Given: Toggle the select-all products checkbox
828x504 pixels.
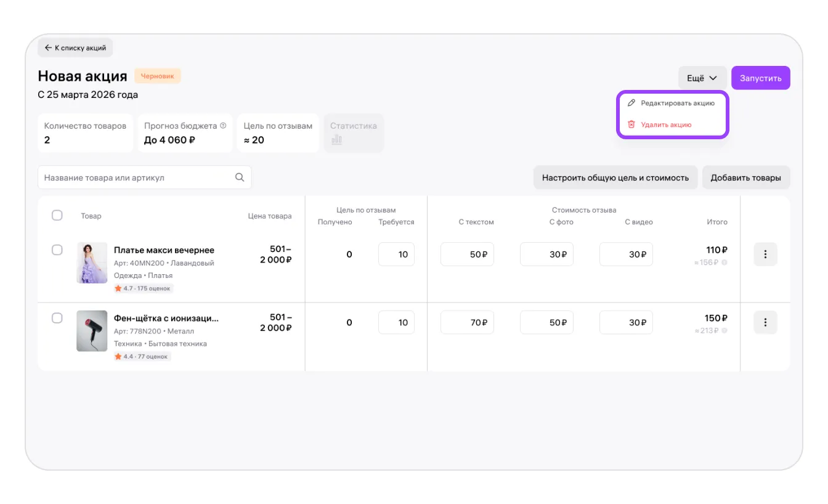Looking at the screenshot, I should pyautogui.click(x=57, y=215).
